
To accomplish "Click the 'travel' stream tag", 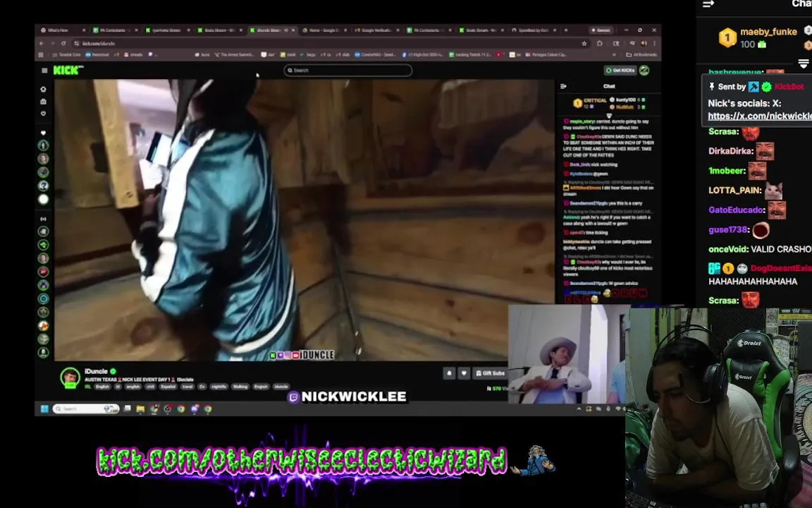I will [187, 387].
